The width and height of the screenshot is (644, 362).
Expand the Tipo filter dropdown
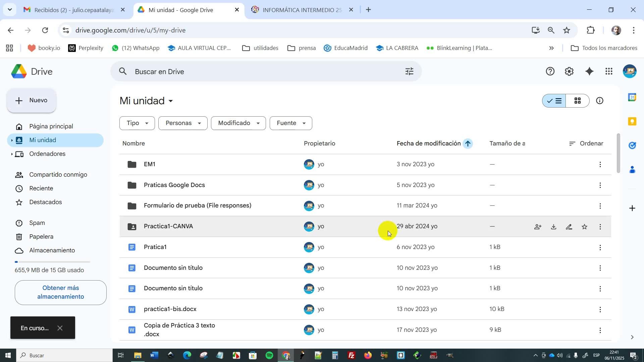[137, 123]
